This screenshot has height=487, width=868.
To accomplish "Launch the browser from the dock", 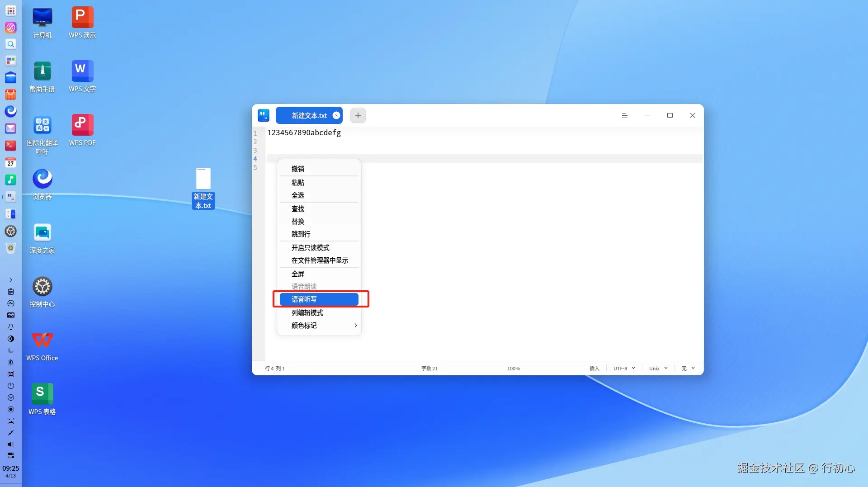I will (11, 111).
